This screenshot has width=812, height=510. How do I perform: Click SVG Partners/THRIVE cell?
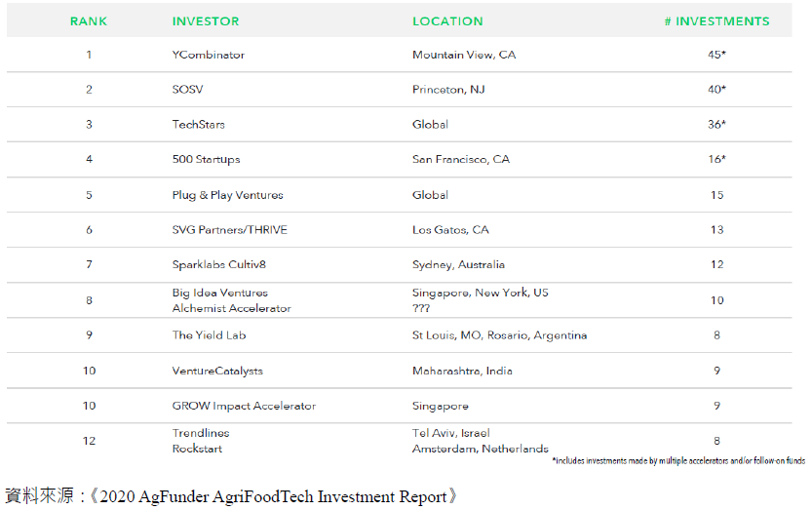point(229,230)
